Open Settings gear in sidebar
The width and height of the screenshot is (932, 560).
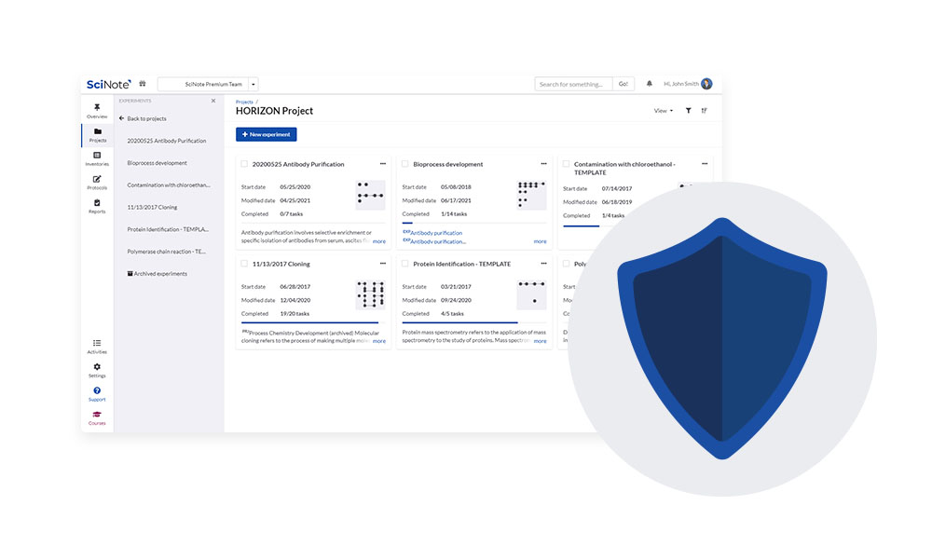point(97,367)
